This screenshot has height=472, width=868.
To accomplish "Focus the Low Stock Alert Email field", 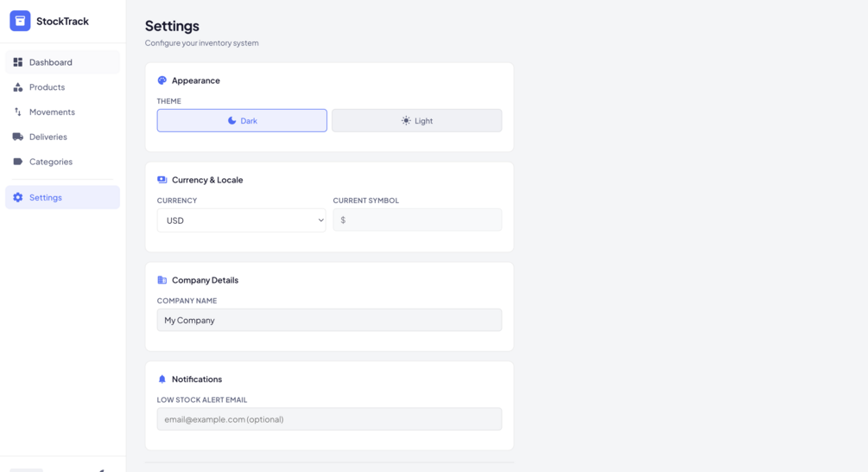I will pyautogui.click(x=329, y=419).
